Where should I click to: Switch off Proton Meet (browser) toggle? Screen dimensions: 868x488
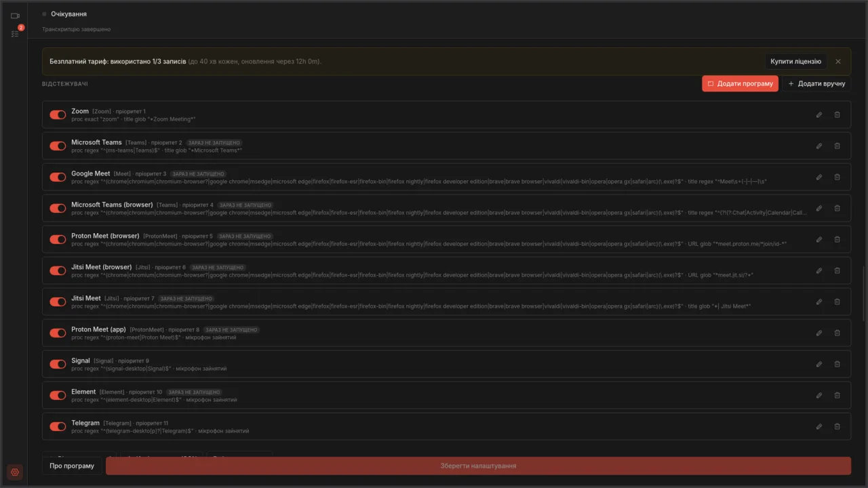(x=58, y=239)
